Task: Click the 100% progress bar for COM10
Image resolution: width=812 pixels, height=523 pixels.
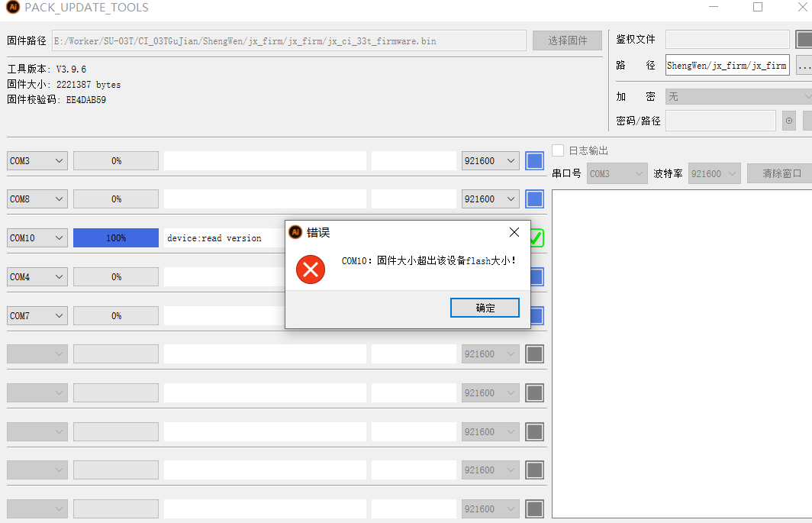Action: coord(116,238)
